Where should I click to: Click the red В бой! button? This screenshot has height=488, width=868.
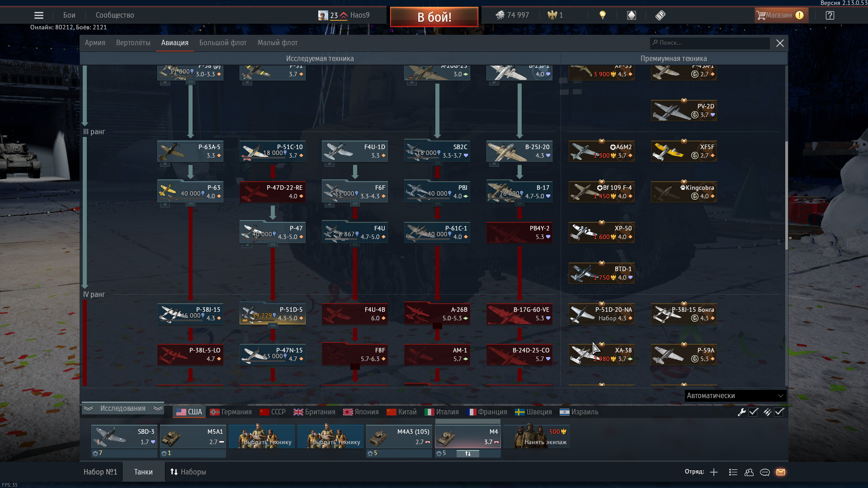[x=434, y=17]
